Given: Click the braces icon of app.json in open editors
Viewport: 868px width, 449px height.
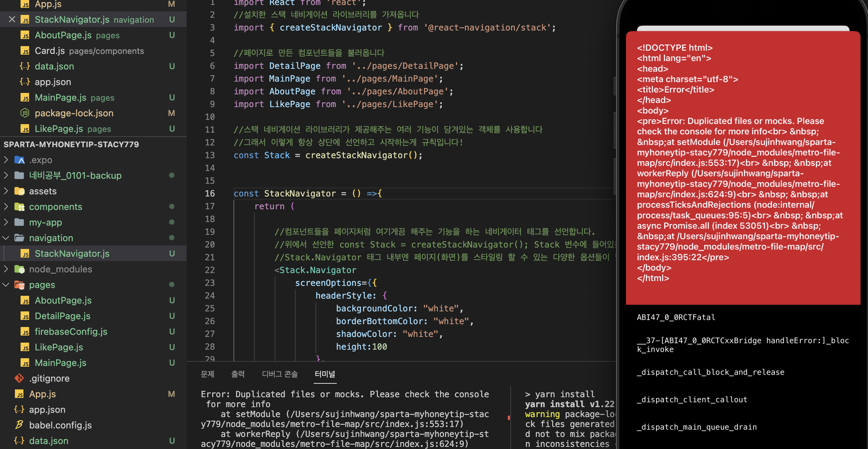Looking at the screenshot, I should tap(25, 82).
